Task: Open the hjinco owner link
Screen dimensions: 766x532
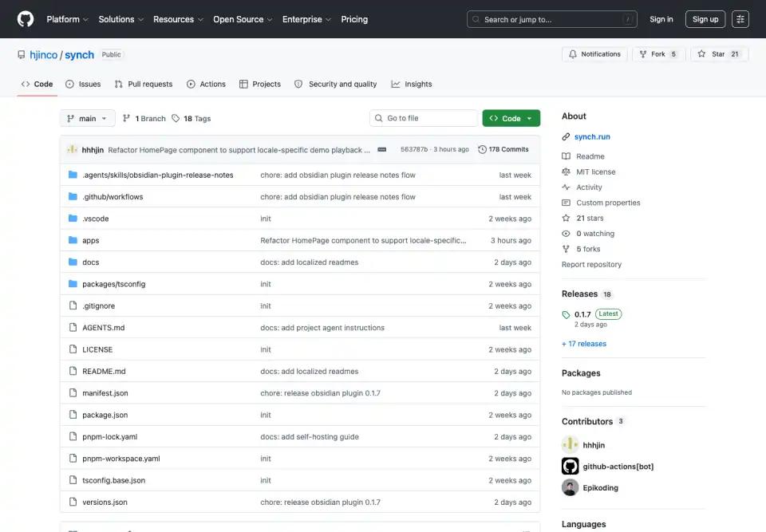Action: coord(43,55)
